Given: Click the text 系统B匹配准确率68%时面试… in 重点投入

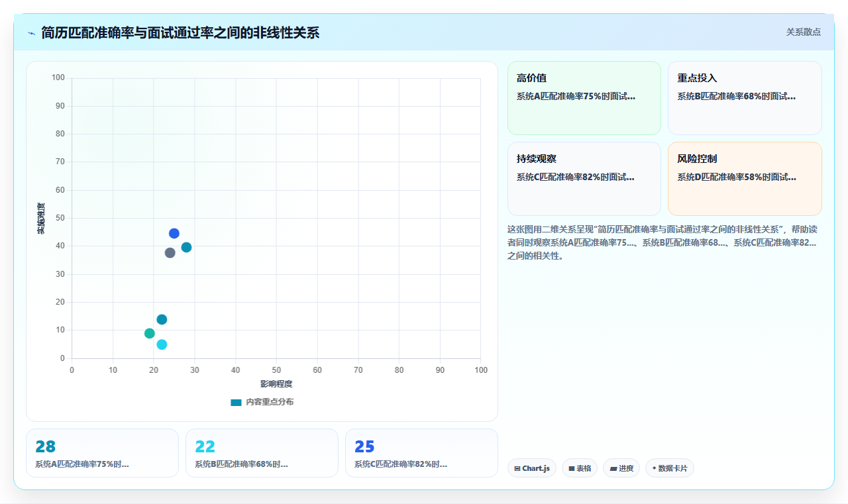Looking at the screenshot, I should (x=737, y=96).
